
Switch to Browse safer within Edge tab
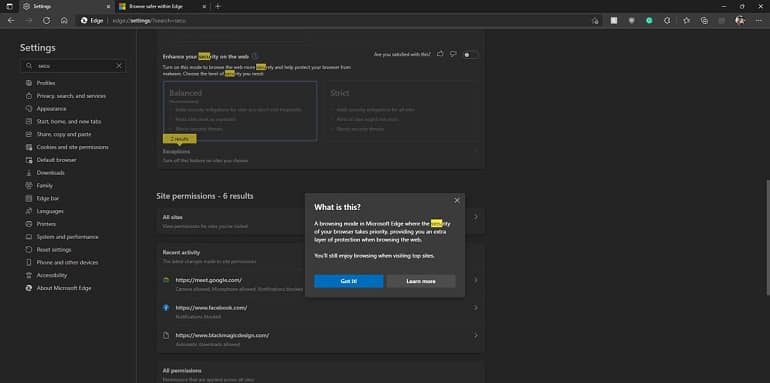[x=163, y=6]
